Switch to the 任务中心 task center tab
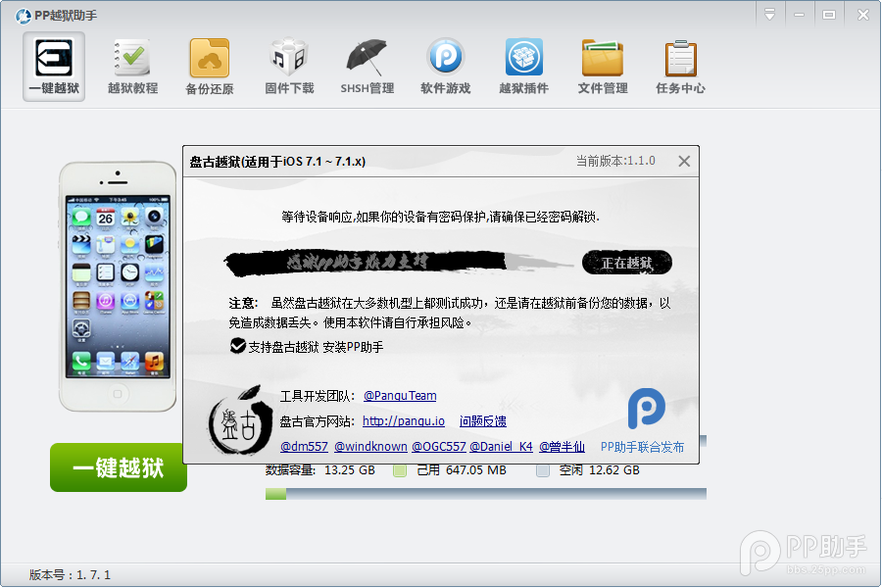This screenshot has height=588, width=882. pos(680,65)
